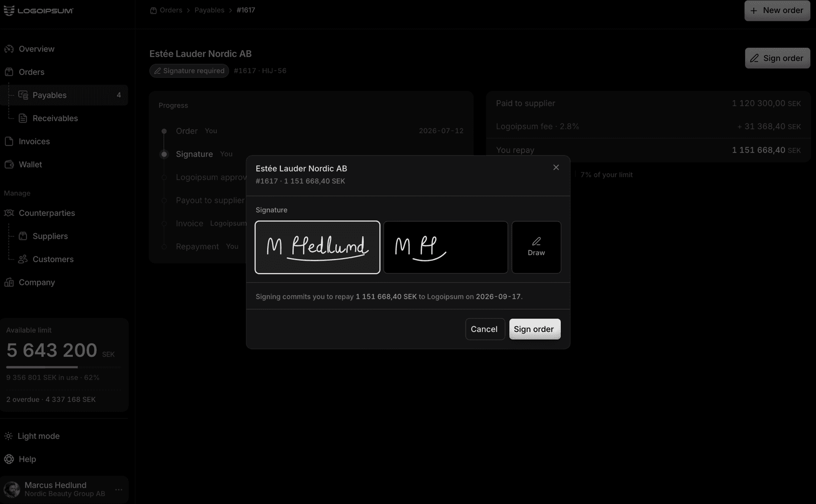Screen dimensions: 816x504
Task: Click the available limit usage bar
Action: [x=64, y=367]
